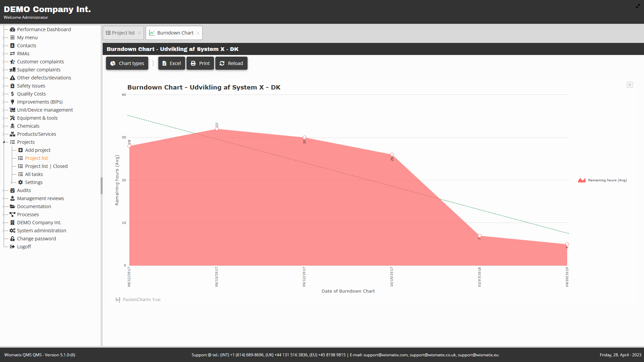Click the FusionCharts Trial link

tap(138, 300)
